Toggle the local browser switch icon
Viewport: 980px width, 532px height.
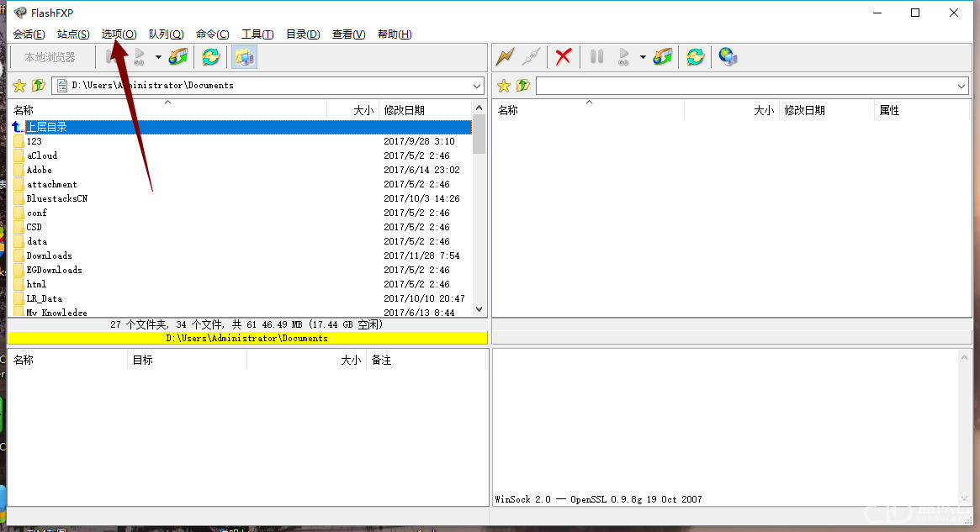coord(244,57)
